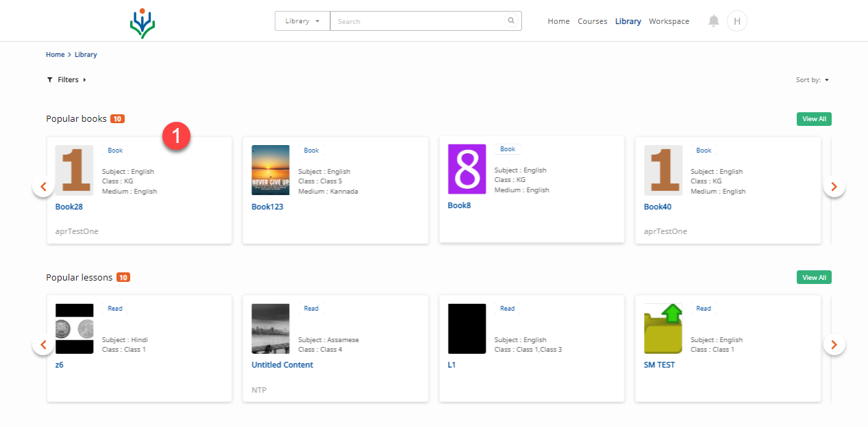Go to the Courses tab

click(592, 21)
